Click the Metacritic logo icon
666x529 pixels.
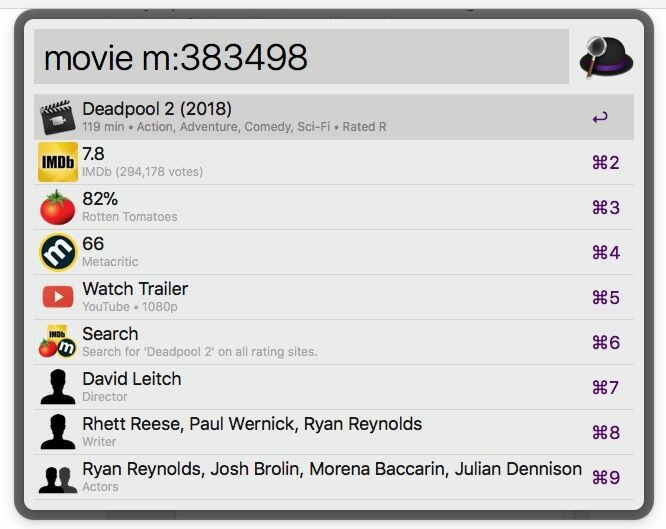pos(58,252)
